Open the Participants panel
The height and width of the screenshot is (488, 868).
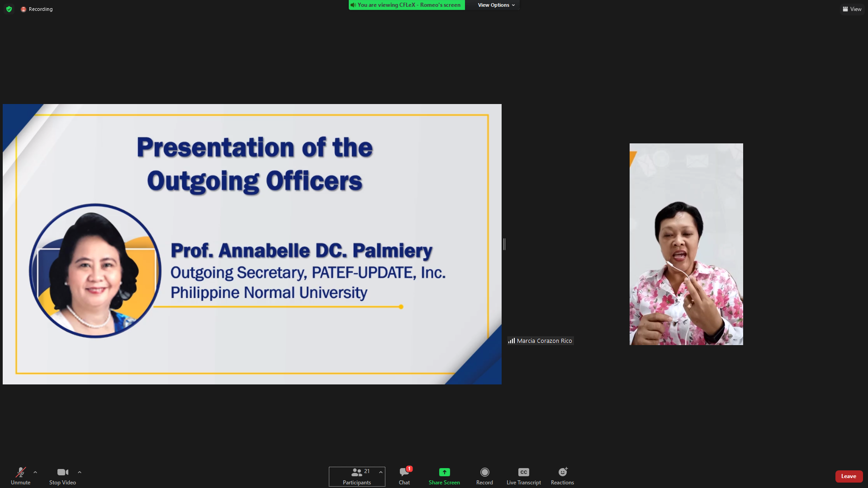click(356, 476)
